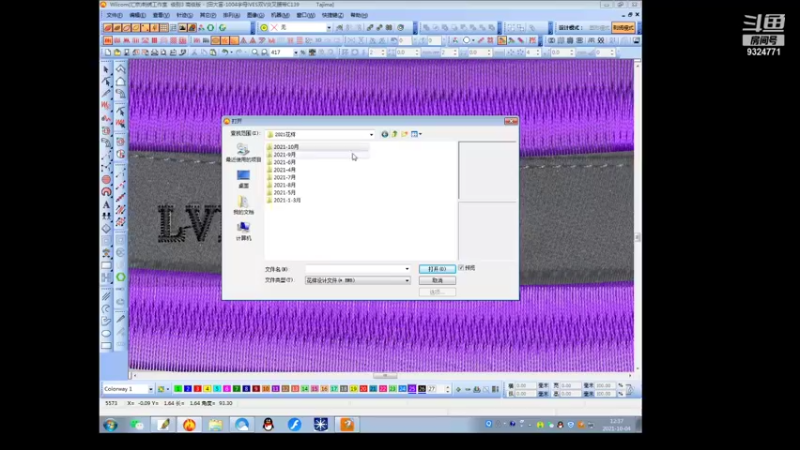The width and height of the screenshot is (800, 450).
Task: Click the palette scroll stepper arrows
Action: (447, 389)
